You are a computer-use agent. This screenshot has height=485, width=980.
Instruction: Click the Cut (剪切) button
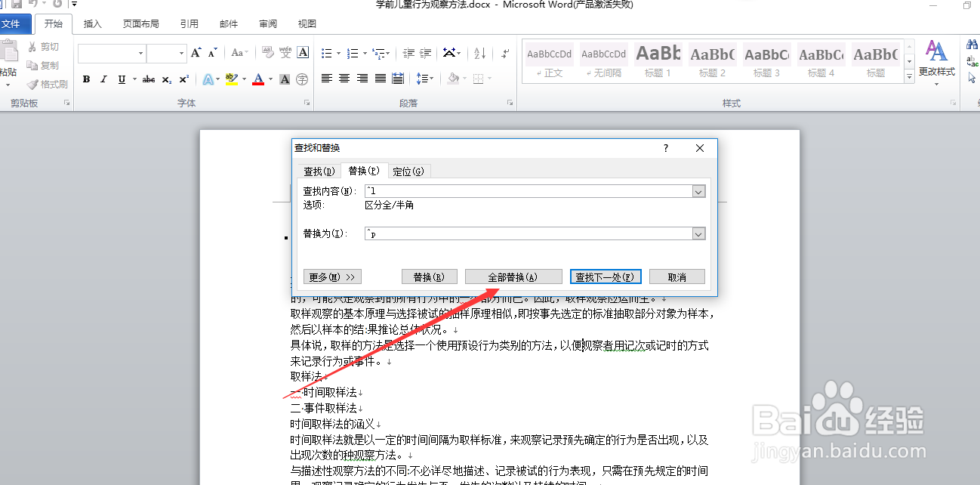coord(43,47)
